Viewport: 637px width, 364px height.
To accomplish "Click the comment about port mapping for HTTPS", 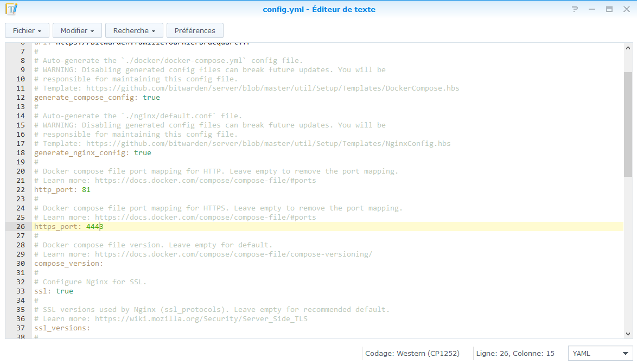I will point(218,208).
